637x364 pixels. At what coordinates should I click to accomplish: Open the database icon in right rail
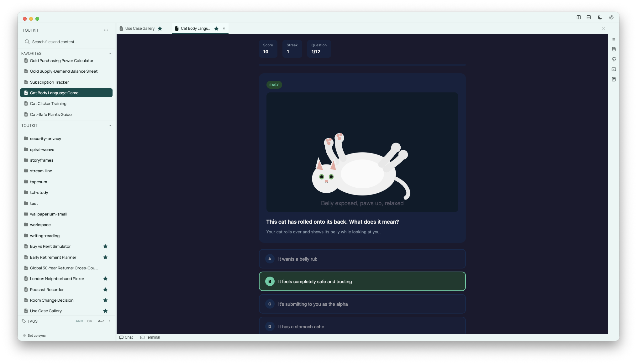pyautogui.click(x=614, y=49)
